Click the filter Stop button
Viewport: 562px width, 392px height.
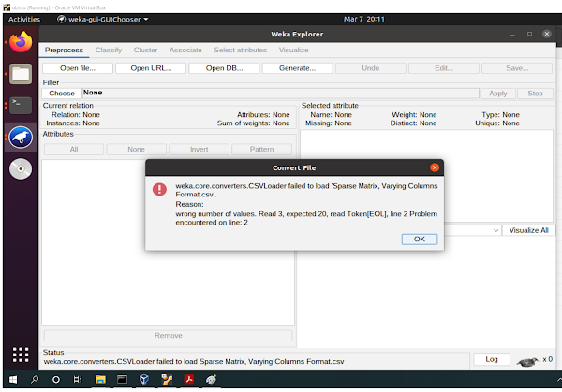(535, 94)
